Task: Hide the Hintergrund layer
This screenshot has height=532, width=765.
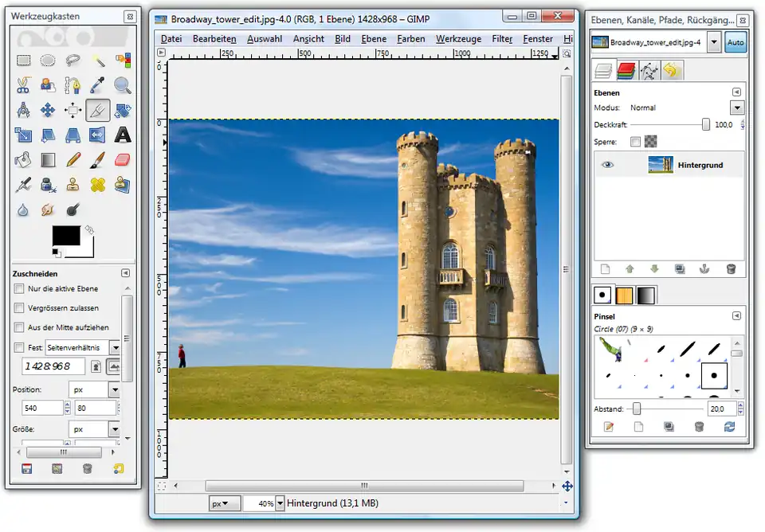Action: (x=607, y=165)
